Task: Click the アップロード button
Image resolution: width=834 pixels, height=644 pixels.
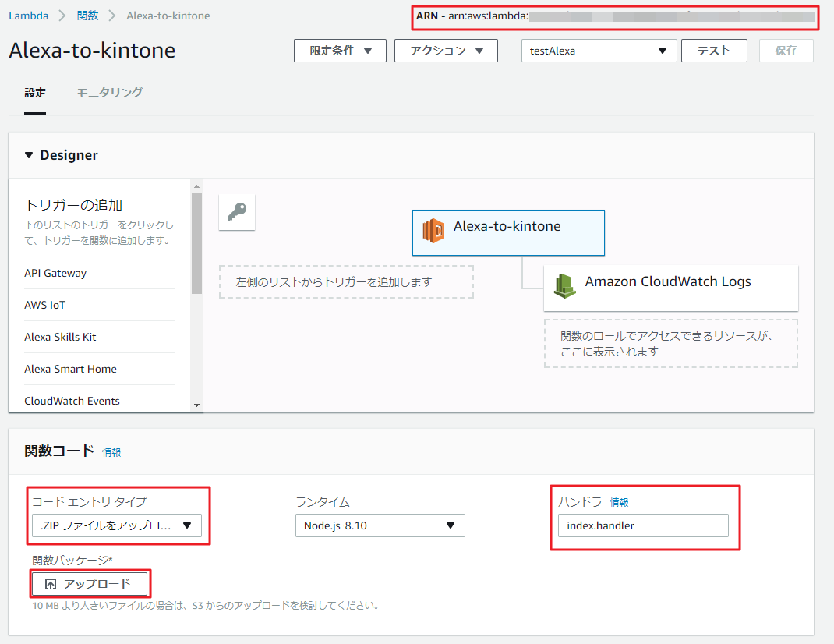Action: point(89,584)
